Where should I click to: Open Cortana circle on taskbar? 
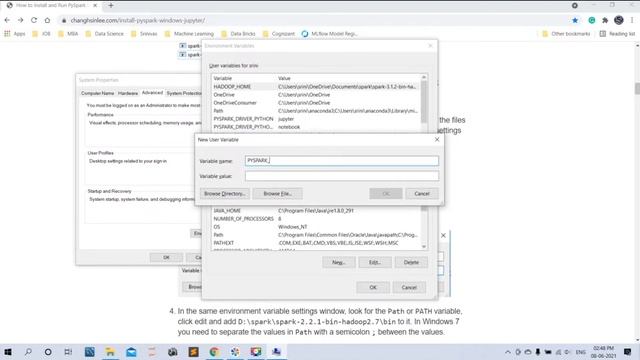coord(48,352)
